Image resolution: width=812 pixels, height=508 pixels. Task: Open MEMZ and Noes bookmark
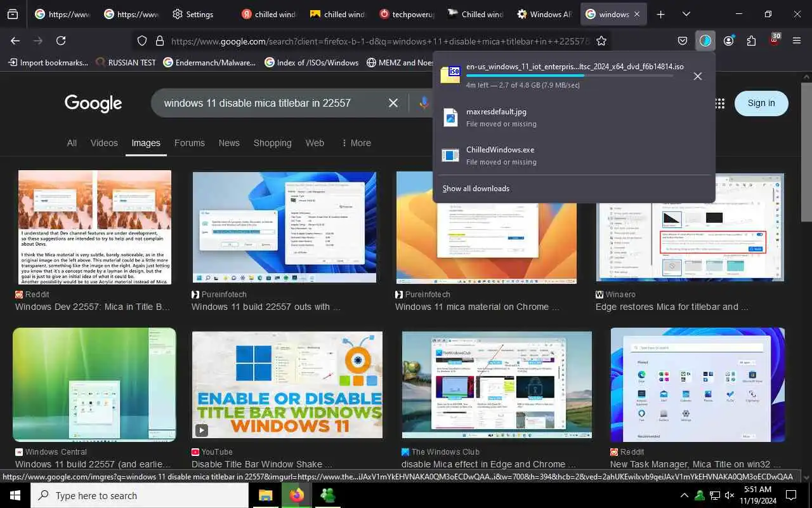pyautogui.click(x=400, y=62)
